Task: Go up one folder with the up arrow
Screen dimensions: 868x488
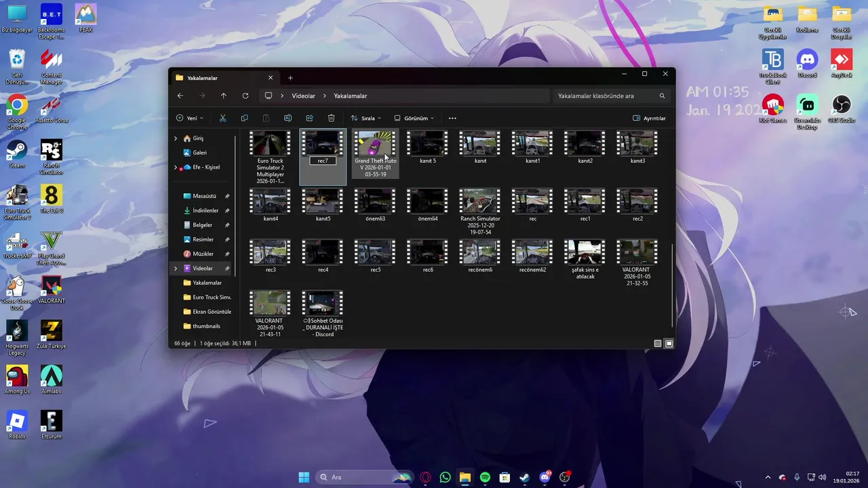Action: [x=223, y=96]
